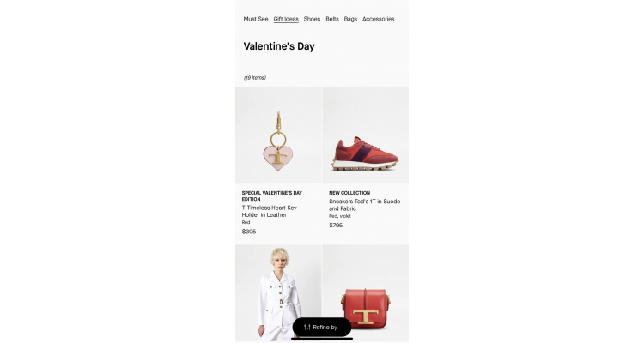Open the red sneaker product image
Viewport: 644px width, 343px height.
pyautogui.click(x=366, y=135)
